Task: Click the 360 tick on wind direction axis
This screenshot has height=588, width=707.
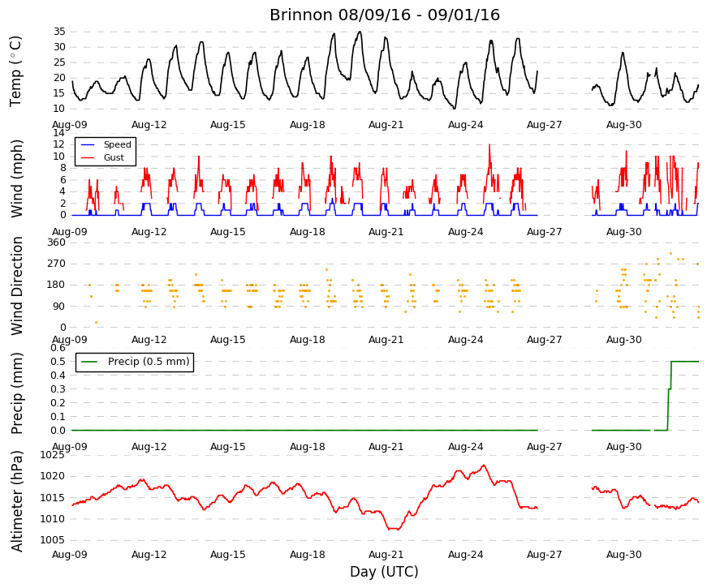Action: tap(56, 242)
